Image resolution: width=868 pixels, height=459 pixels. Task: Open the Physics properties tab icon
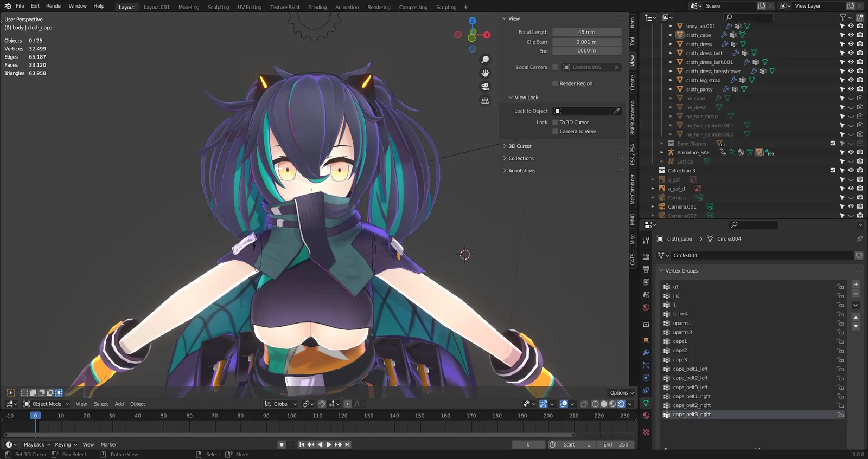646,378
